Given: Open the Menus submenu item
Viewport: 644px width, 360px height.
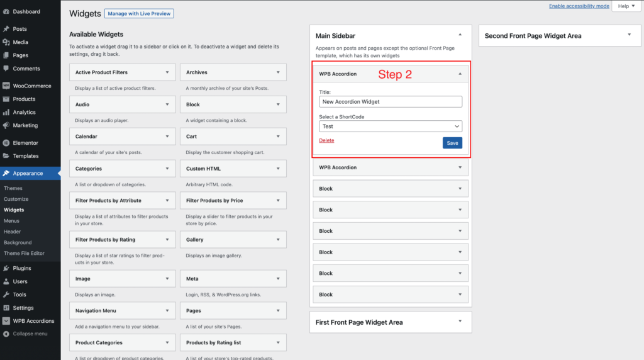Looking at the screenshot, I should point(11,221).
